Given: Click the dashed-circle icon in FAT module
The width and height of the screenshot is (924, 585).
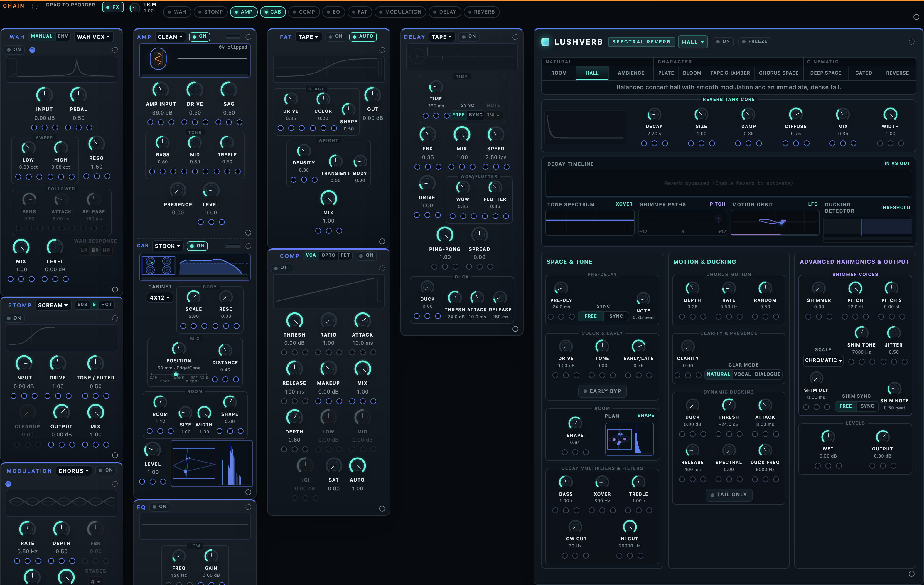Looking at the screenshot, I should pyautogui.click(x=382, y=50).
